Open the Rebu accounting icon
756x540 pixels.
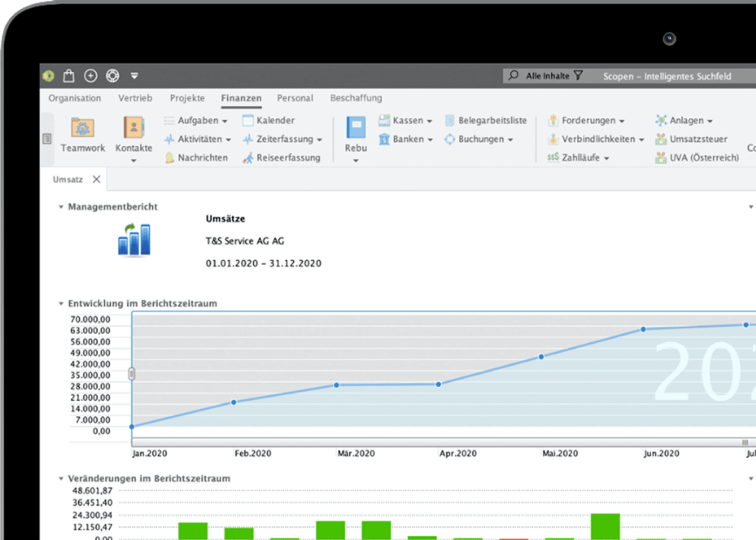[x=356, y=127]
